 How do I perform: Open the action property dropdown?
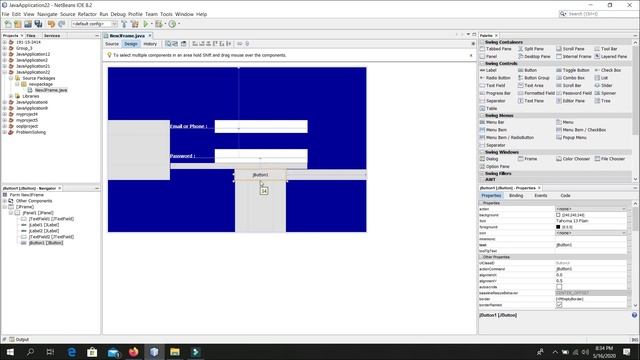pos(624,209)
